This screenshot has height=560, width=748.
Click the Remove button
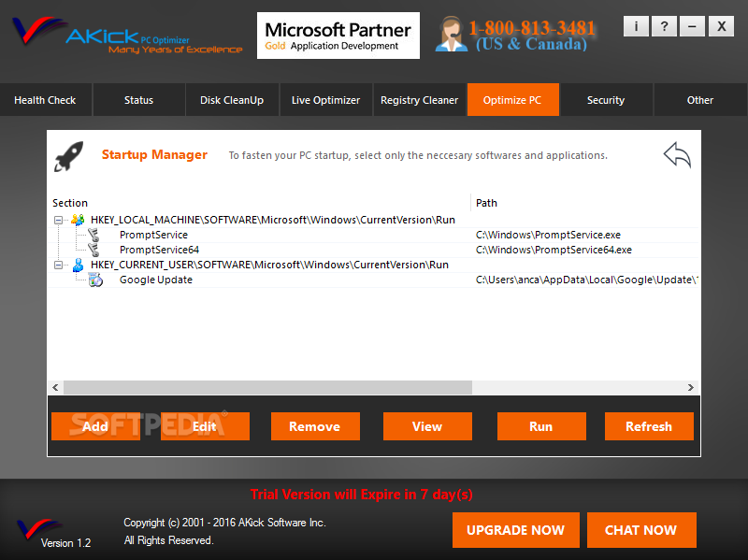[x=315, y=426]
